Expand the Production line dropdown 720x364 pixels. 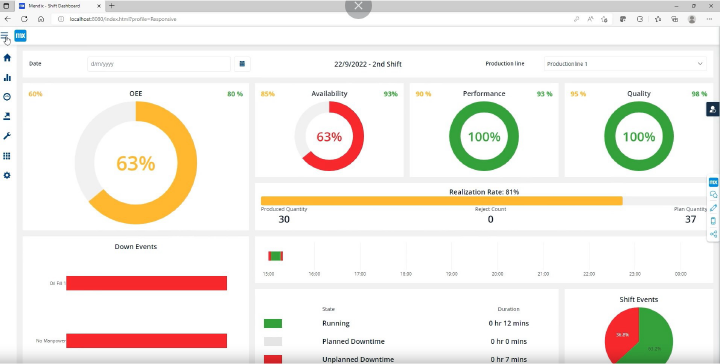coord(625,64)
